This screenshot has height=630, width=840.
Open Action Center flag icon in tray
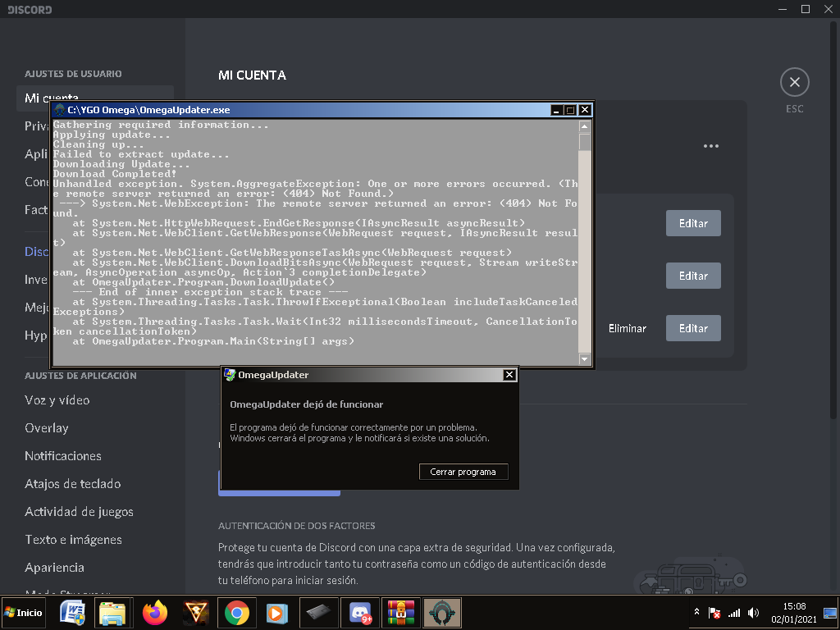pyautogui.click(x=714, y=612)
